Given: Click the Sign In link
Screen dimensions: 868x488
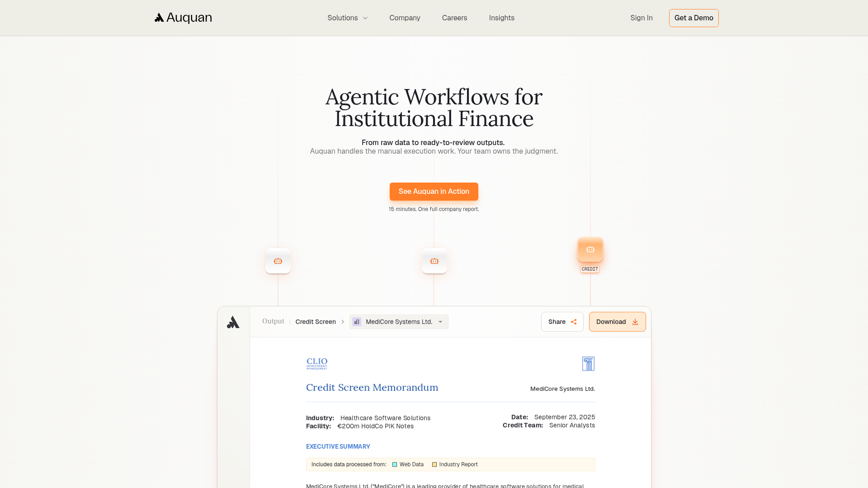Looking at the screenshot, I should (x=641, y=18).
